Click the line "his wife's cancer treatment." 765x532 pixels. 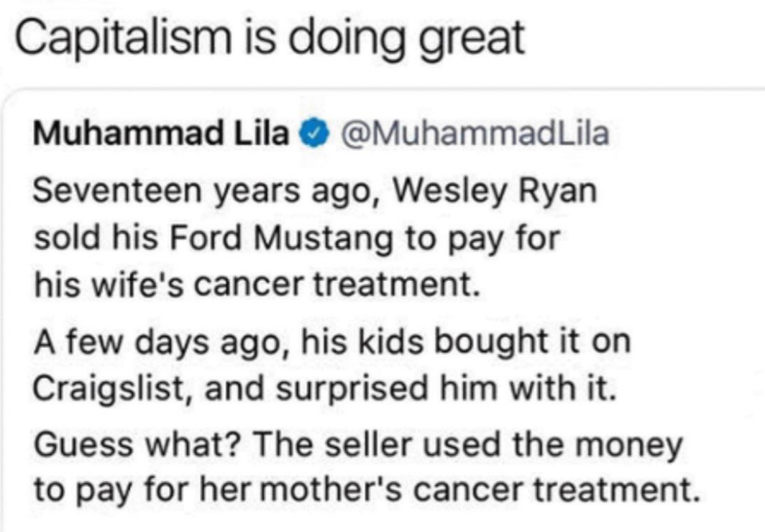click(x=257, y=286)
